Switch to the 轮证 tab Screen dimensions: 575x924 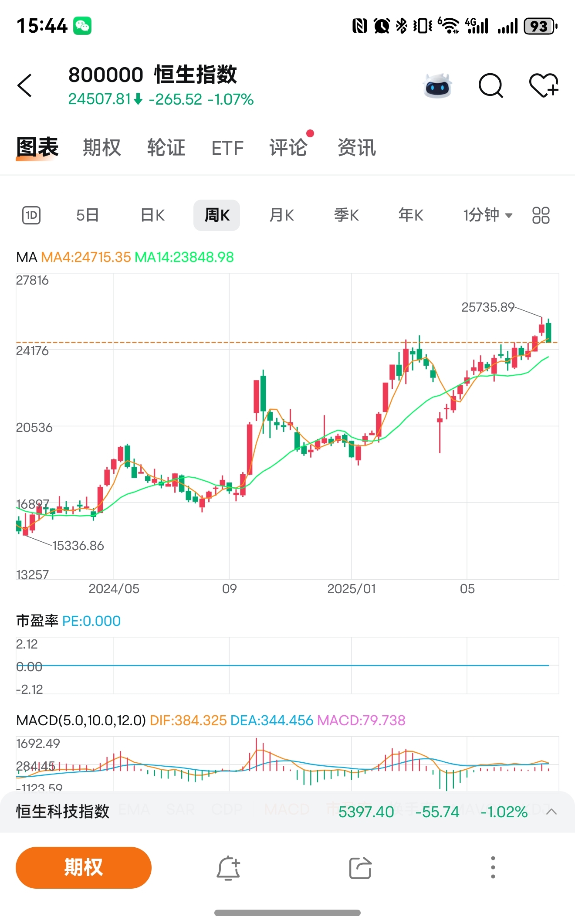[166, 147]
